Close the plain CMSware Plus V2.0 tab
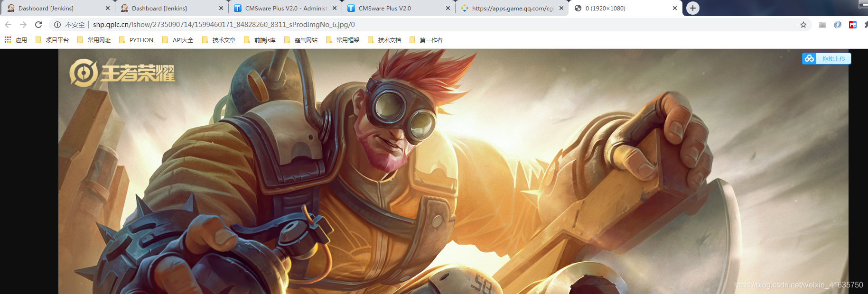The height and width of the screenshot is (294, 868). (448, 8)
